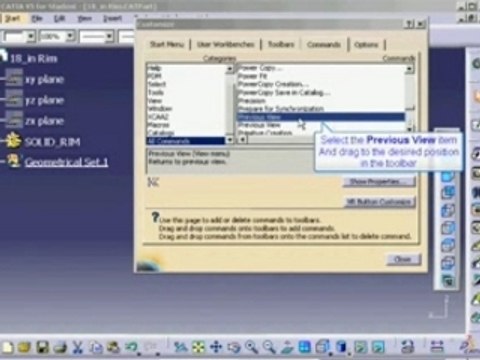480x360 pixels.
Task: Open the 100% combo box dropdown
Action: coord(70,36)
